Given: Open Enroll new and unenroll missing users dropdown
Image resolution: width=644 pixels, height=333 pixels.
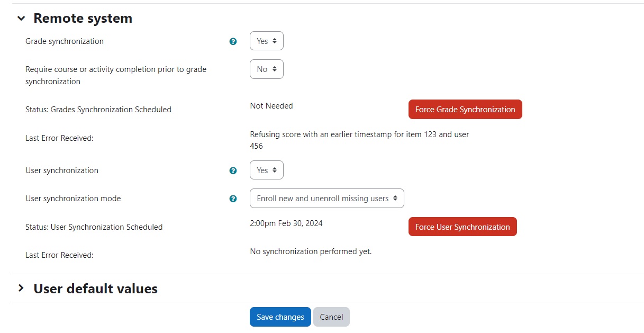Looking at the screenshot, I should click(x=327, y=198).
